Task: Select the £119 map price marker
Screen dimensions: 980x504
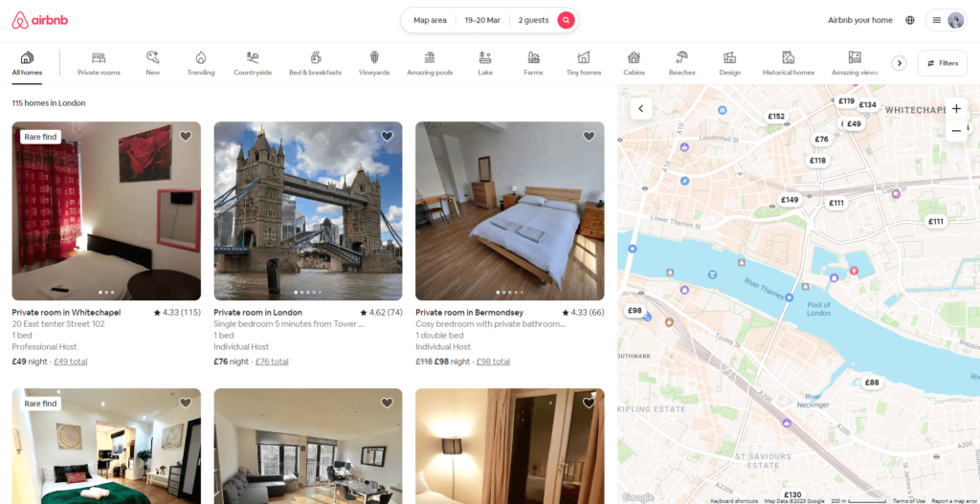Action: pyautogui.click(x=846, y=101)
